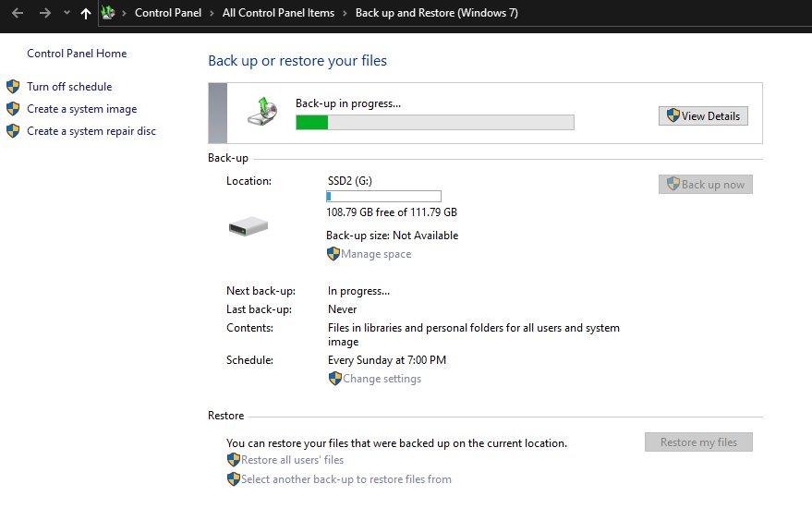Click the SSD2 (G:) disk space bar
812x508 pixels.
point(383,196)
